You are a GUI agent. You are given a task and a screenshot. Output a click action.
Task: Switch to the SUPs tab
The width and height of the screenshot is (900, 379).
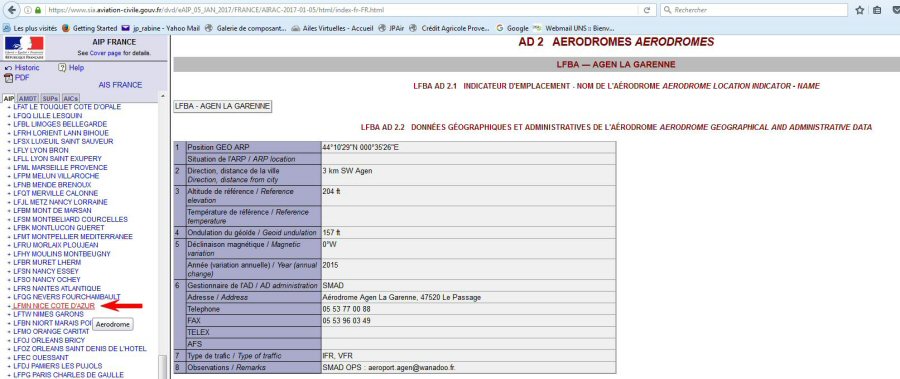[50, 99]
